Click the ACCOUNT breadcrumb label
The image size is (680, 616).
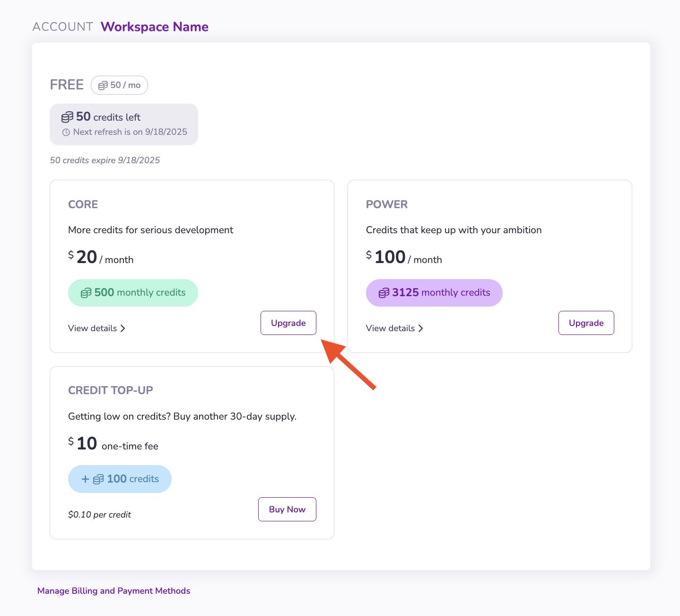pyautogui.click(x=63, y=27)
